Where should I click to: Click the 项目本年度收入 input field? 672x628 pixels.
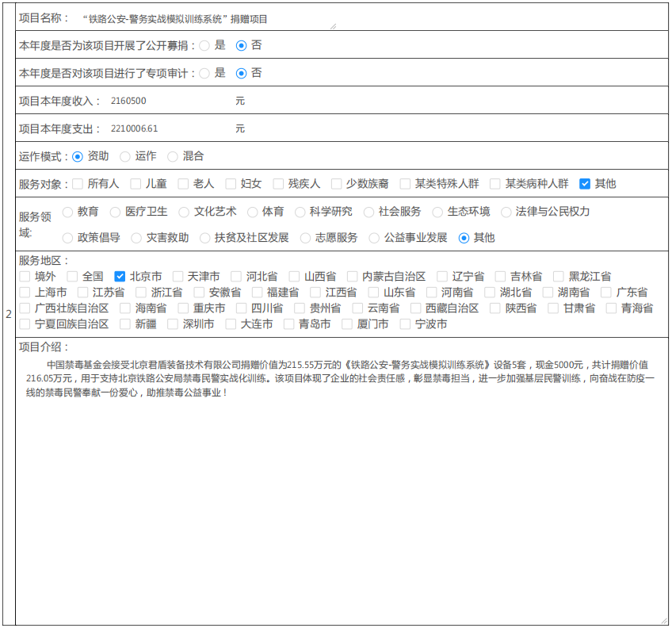pos(168,101)
